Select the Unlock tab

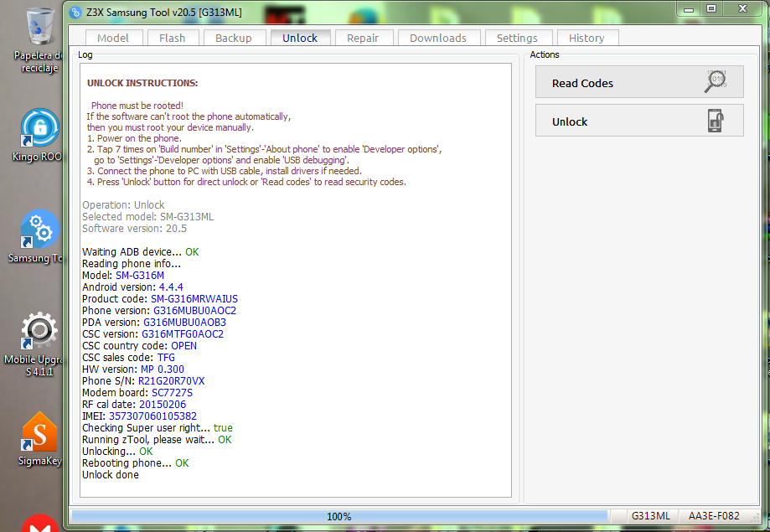point(299,38)
